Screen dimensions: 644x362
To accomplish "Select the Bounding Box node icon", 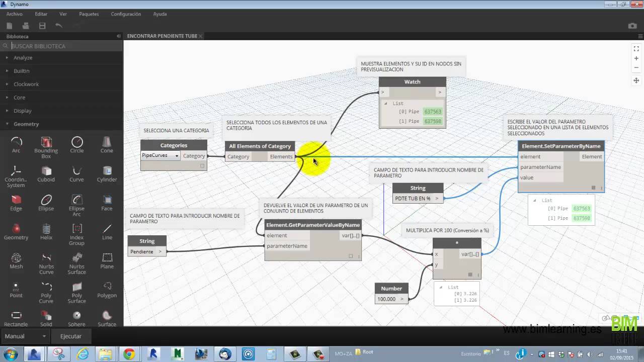I will [46, 142].
